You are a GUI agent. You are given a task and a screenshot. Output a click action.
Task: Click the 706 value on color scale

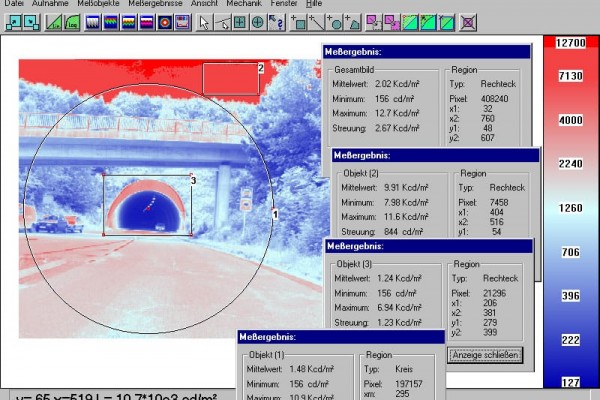[571, 252]
